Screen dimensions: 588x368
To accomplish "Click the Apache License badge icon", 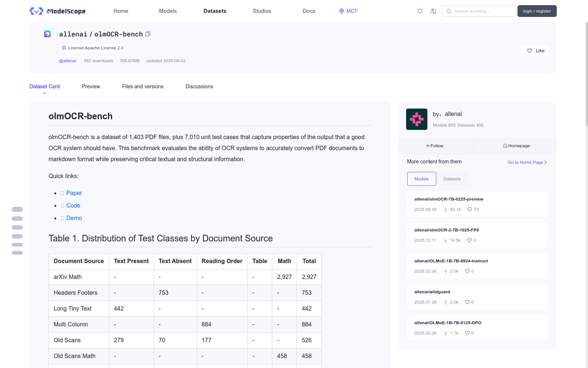I will pos(64,48).
